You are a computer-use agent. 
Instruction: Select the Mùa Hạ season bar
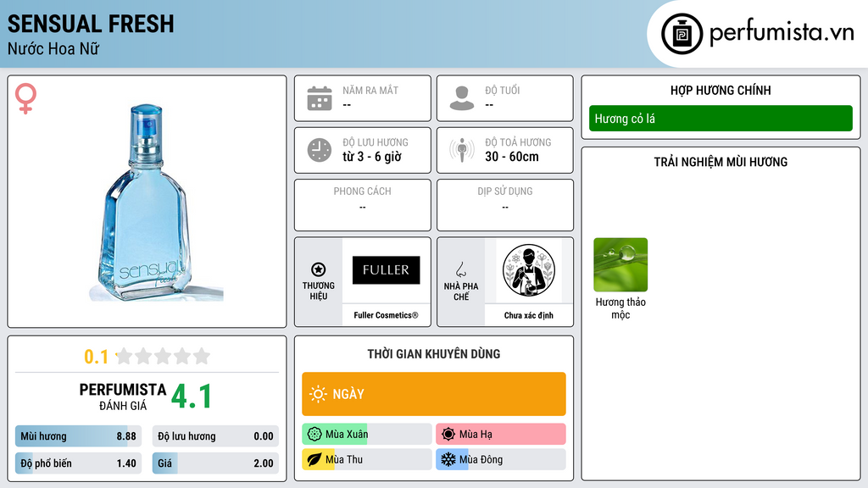(500, 434)
